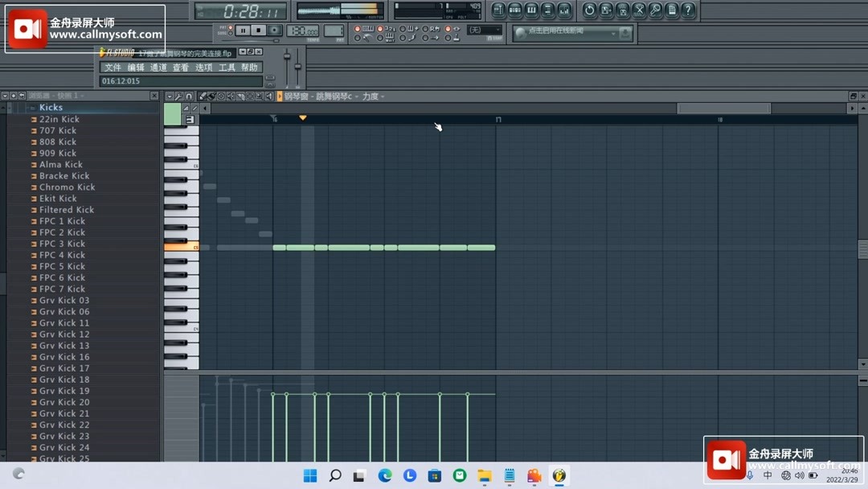Switch to Song mode on the transport
The height and width of the screenshot is (489, 868).
point(230,31)
